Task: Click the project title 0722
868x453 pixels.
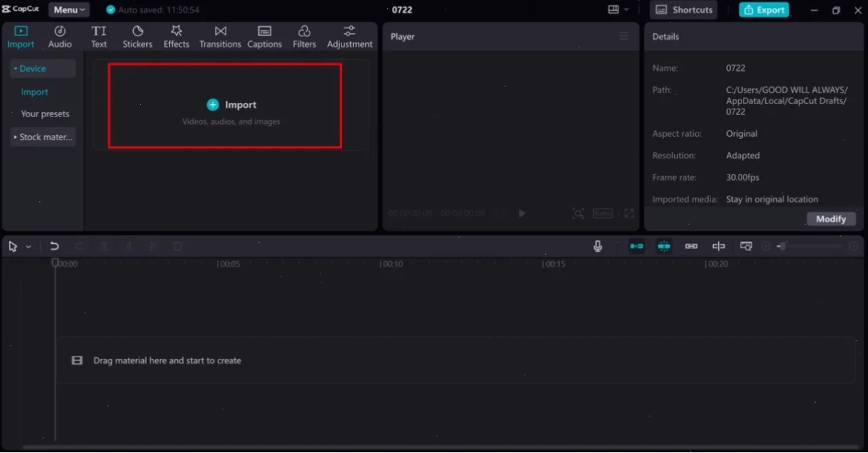Action: [x=402, y=10]
